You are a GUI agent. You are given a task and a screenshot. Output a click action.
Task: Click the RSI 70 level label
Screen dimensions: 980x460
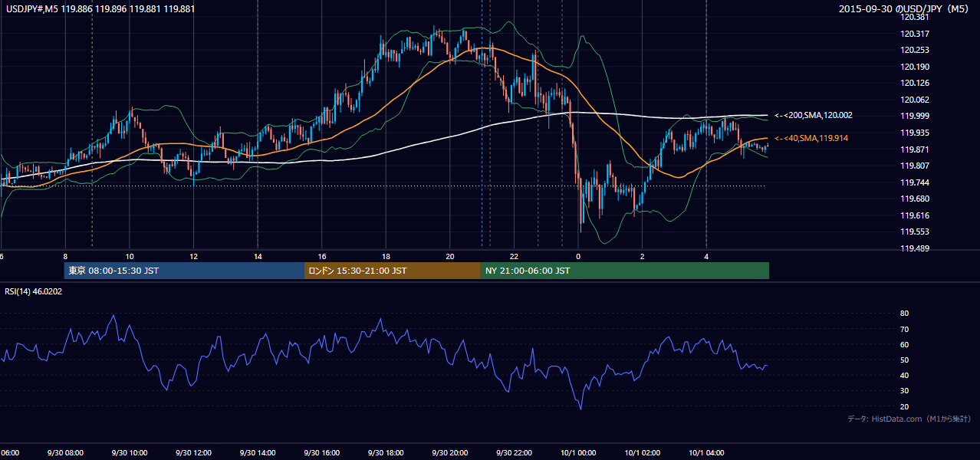click(904, 329)
